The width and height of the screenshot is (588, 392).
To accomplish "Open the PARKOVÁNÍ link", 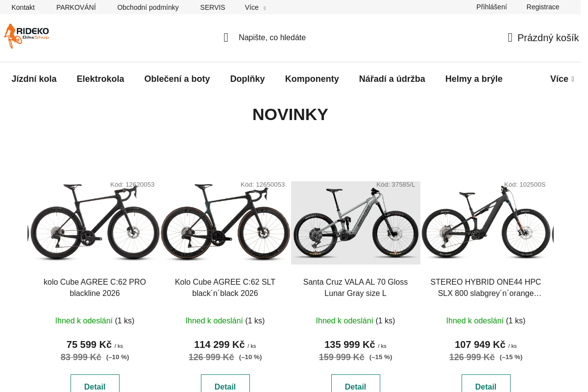I will tap(76, 7).
